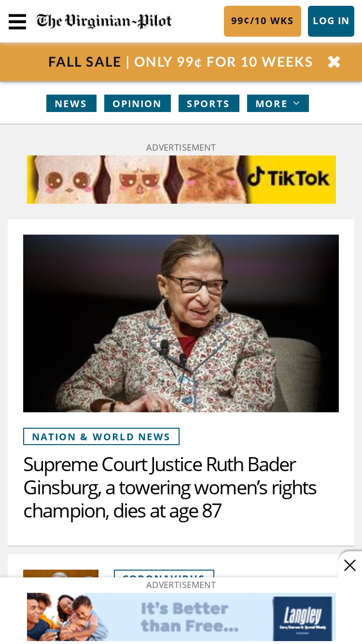Open the hamburger navigation menu

17,21
